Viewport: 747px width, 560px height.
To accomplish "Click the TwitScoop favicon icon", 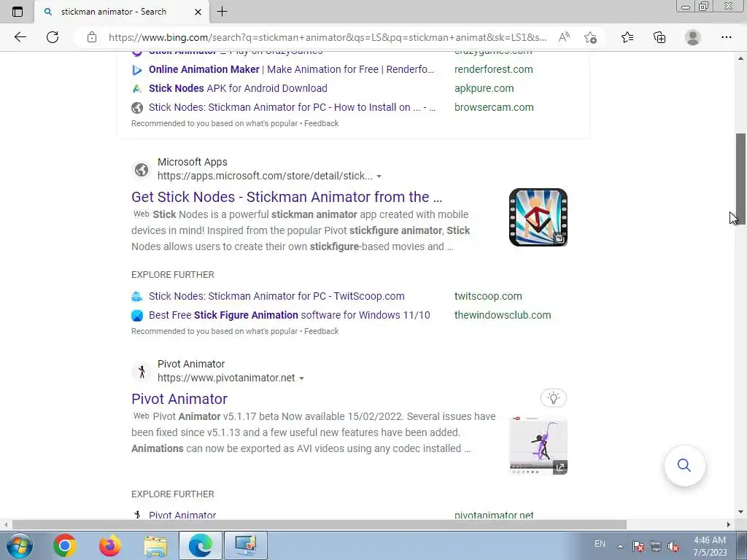I will (137, 297).
